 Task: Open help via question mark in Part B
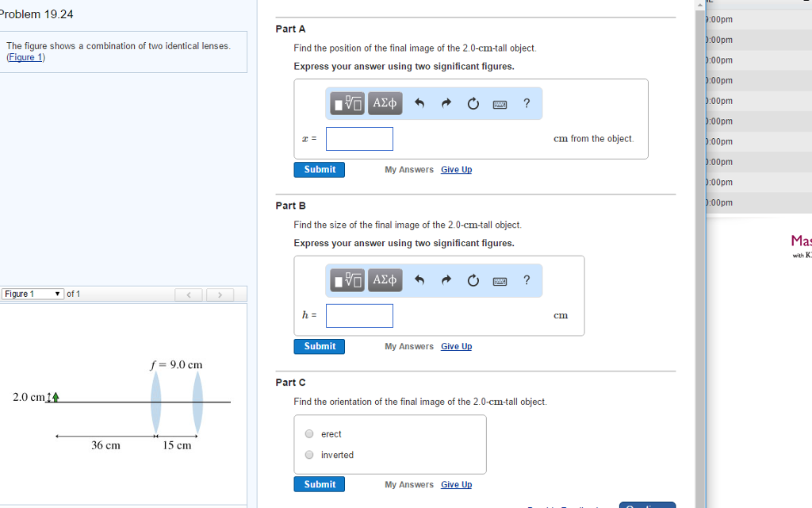pos(527,280)
